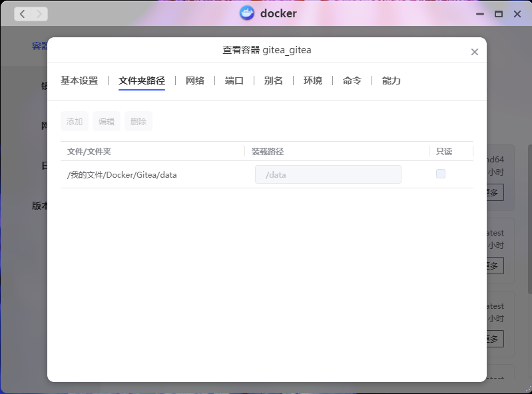Click the docker whale app icon

(246, 13)
